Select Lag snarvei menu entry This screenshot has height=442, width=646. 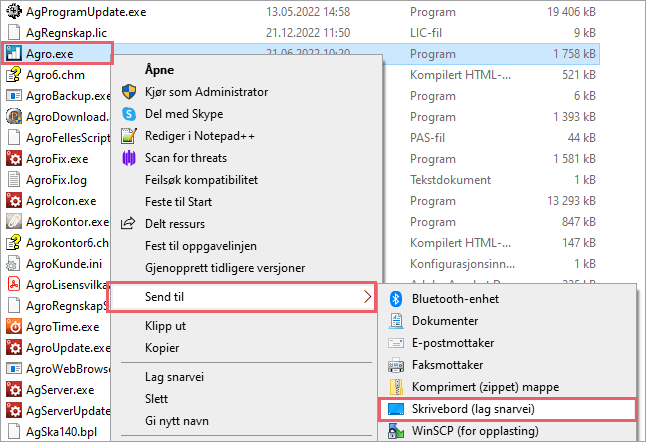coord(174,377)
